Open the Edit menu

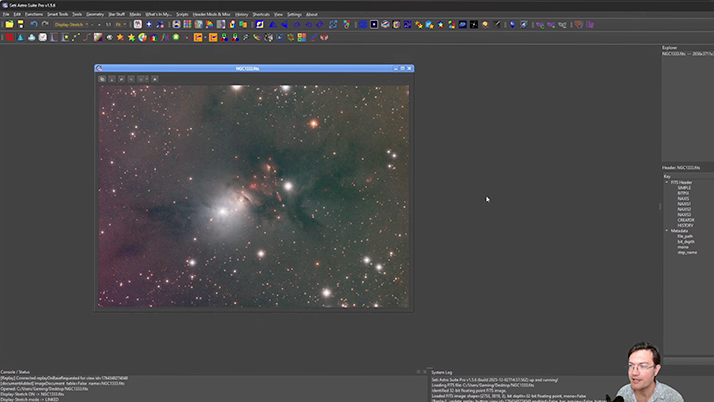point(17,14)
